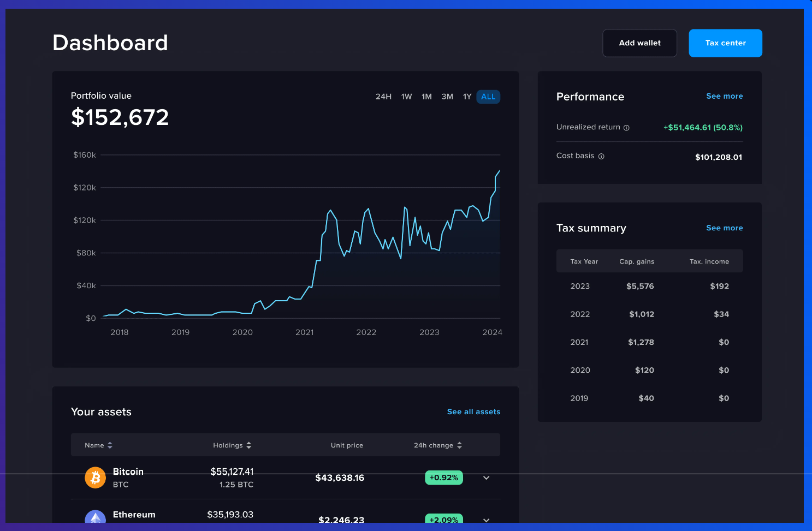Click the Ethereum logo icon
The height and width of the screenshot is (531, 812).
coord(95,516)
